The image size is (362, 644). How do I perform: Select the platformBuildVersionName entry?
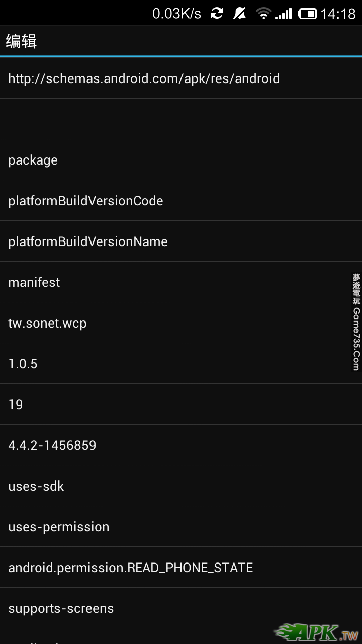tap(88, 242)
